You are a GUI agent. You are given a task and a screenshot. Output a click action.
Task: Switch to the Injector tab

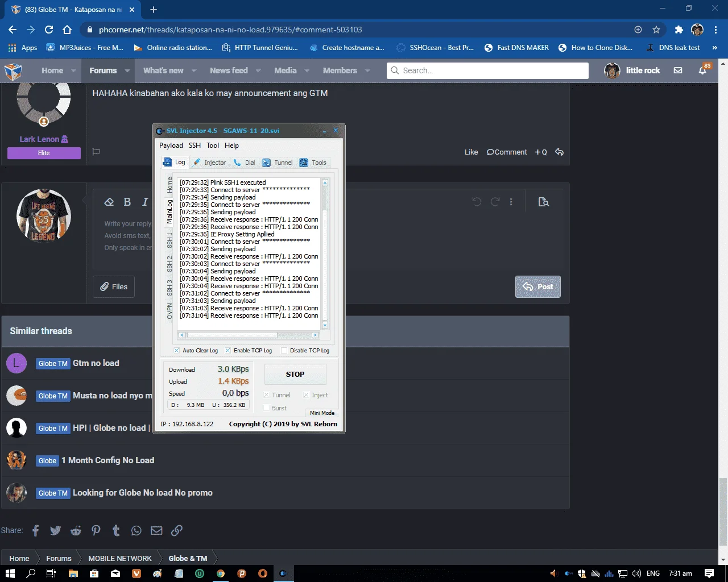tap(209, 163)
